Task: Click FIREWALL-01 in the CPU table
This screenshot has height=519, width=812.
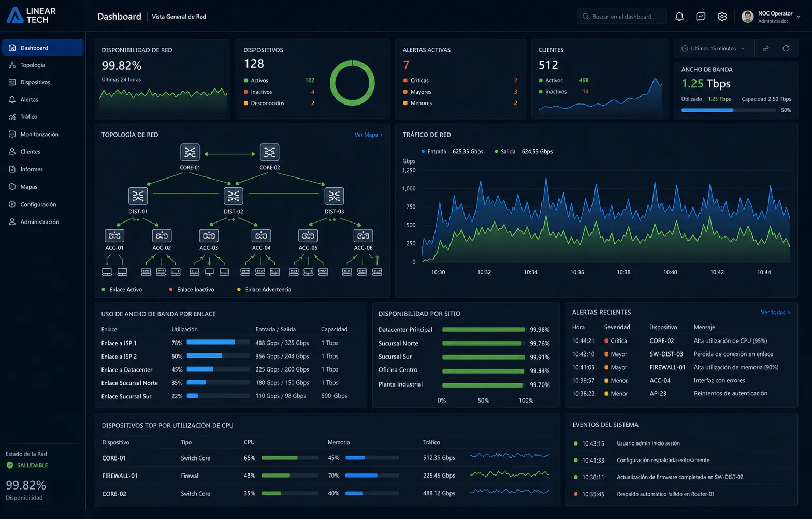Action: tap(120, 476)
